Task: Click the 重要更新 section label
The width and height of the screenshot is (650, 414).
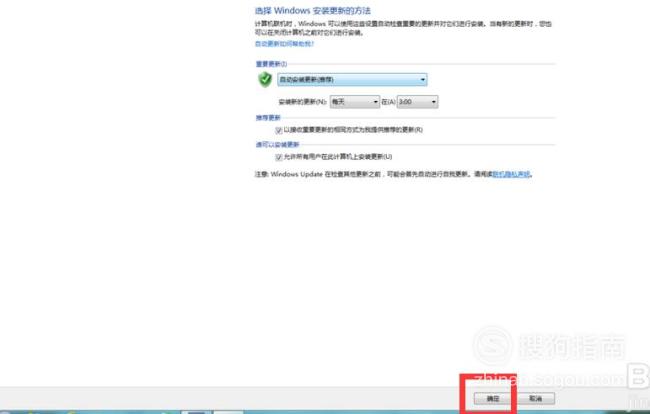Action: (271, 64)
